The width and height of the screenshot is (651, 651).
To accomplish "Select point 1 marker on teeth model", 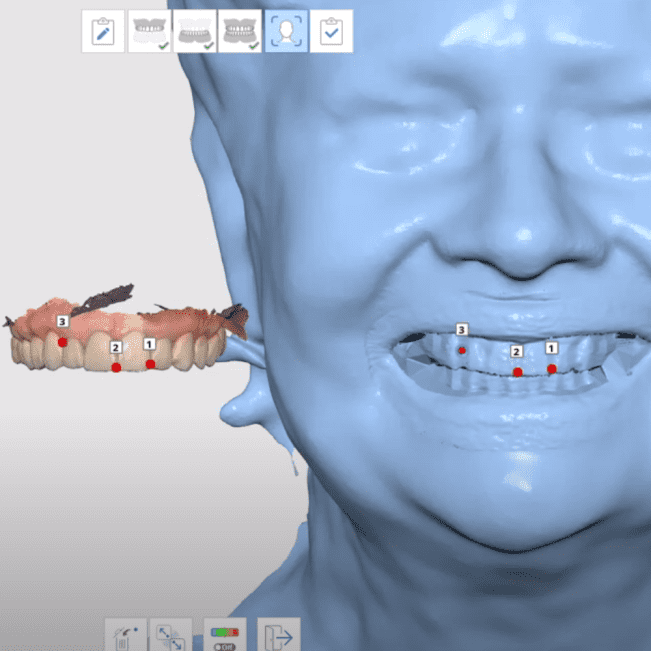I will coord(150,364).
